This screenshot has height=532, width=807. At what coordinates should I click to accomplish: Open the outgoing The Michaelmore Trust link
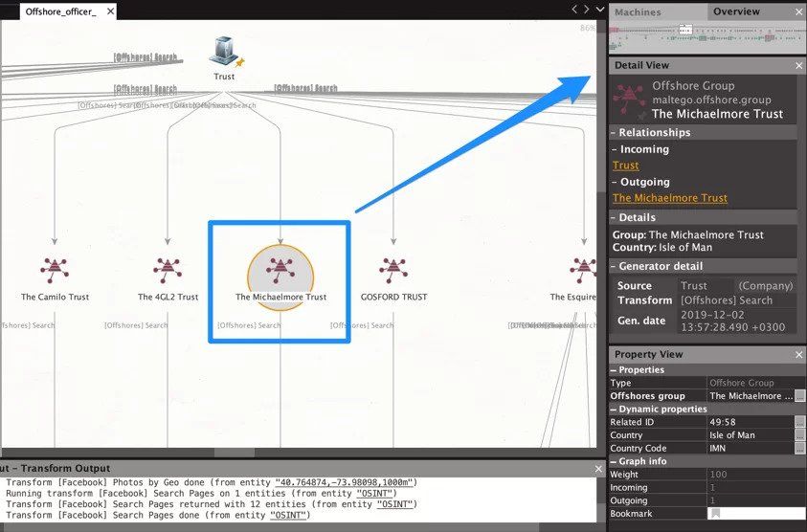click(669, 198)
